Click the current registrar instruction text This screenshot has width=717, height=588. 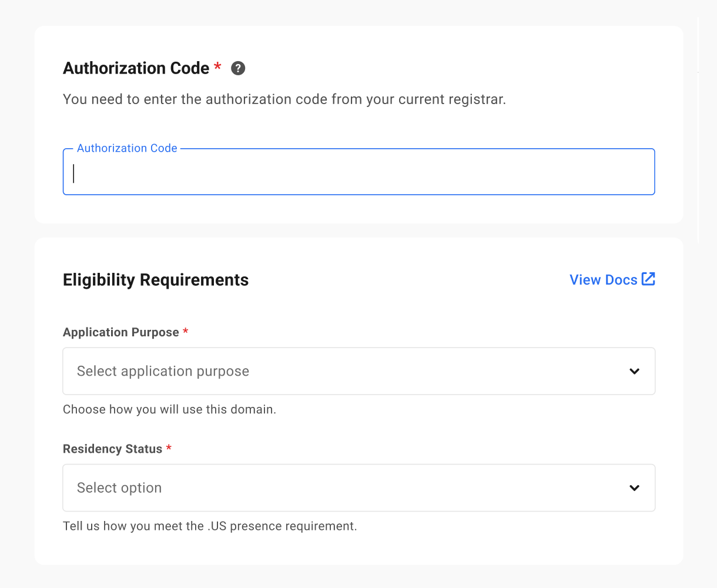point(284,99)
